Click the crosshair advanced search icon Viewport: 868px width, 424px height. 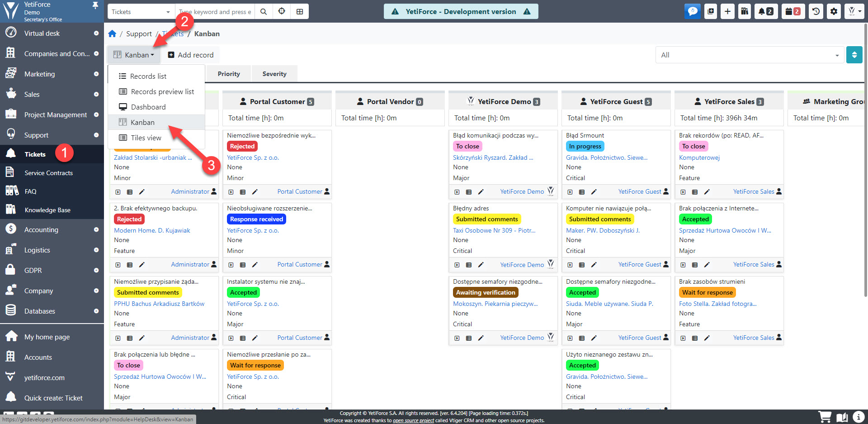point(282,11)
